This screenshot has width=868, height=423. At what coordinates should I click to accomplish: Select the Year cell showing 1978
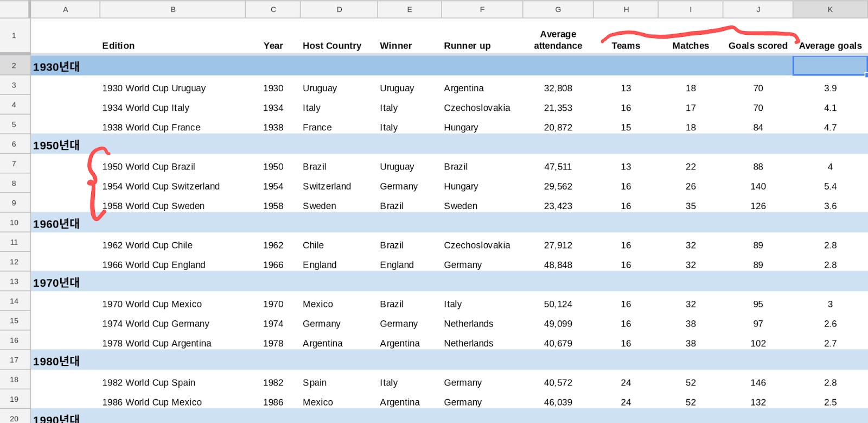[273, 343]
